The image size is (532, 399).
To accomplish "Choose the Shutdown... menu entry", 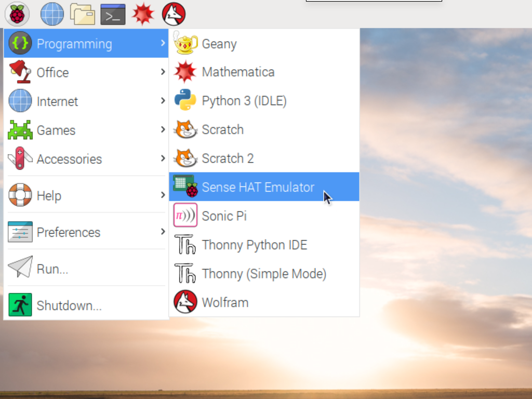I will click(86, 305).
